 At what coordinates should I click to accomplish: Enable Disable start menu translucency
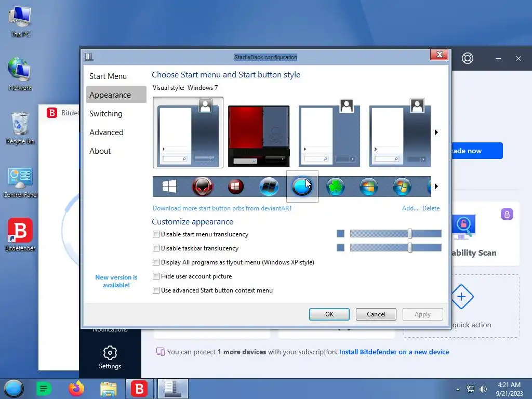(156, 234)
